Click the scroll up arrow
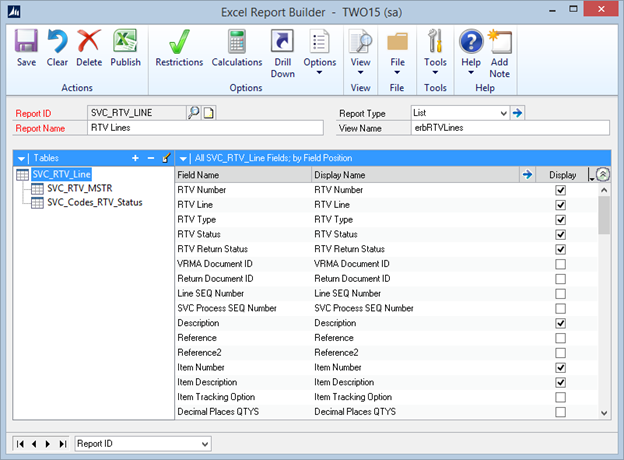624x460 pixels. tap(604, 190)
